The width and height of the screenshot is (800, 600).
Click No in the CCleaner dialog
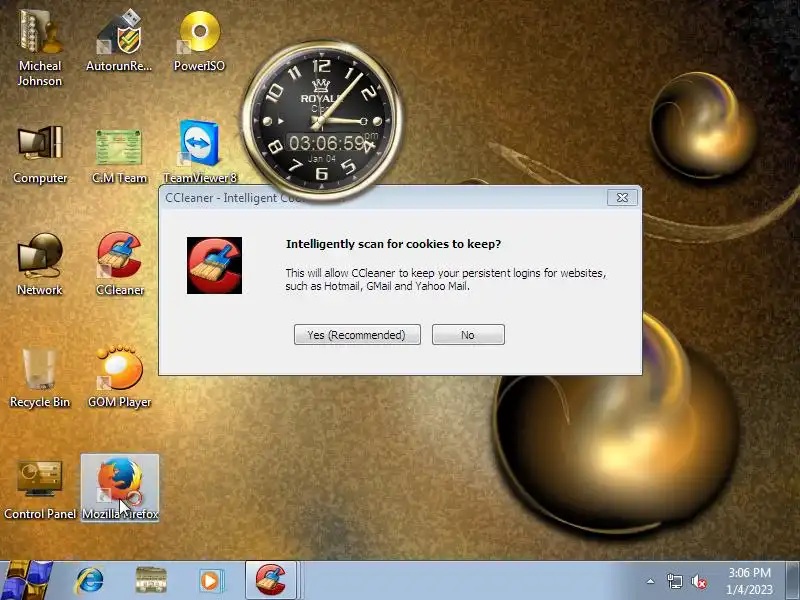468,335
